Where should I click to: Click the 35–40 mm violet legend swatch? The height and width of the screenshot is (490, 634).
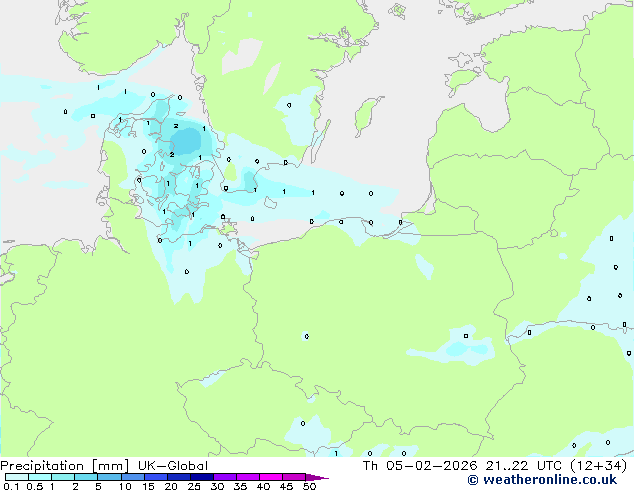[x=248, y=477]
